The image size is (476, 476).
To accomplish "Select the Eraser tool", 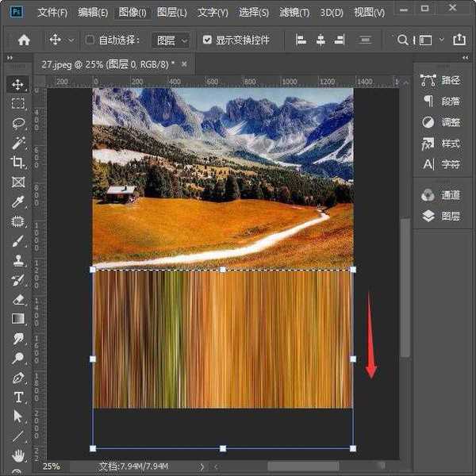I will click(17, 300).
